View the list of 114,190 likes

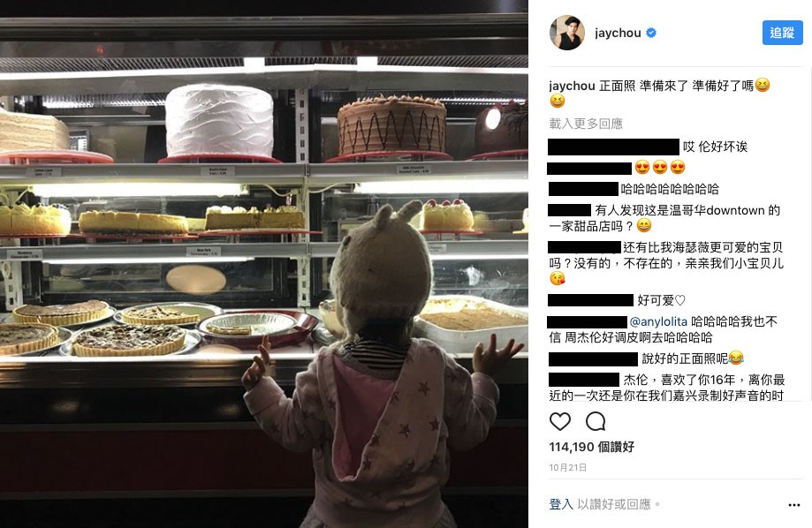click(x=591, y=447)
